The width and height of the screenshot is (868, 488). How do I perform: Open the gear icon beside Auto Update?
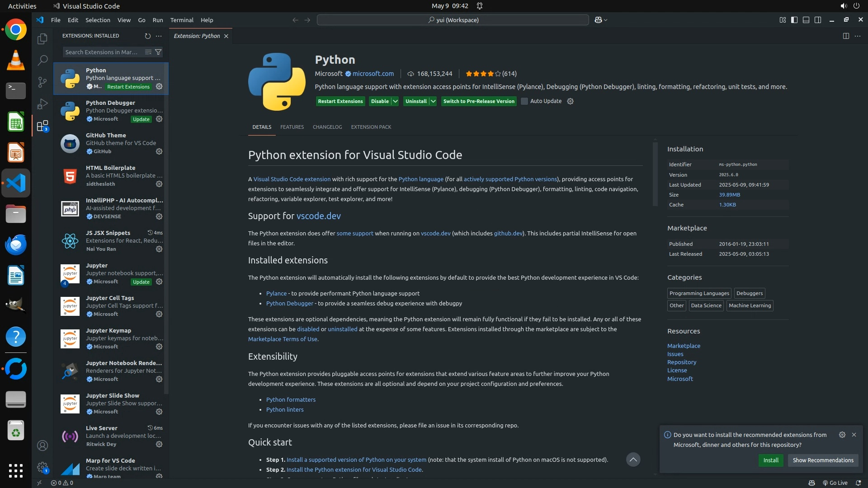tap(570, 101)
